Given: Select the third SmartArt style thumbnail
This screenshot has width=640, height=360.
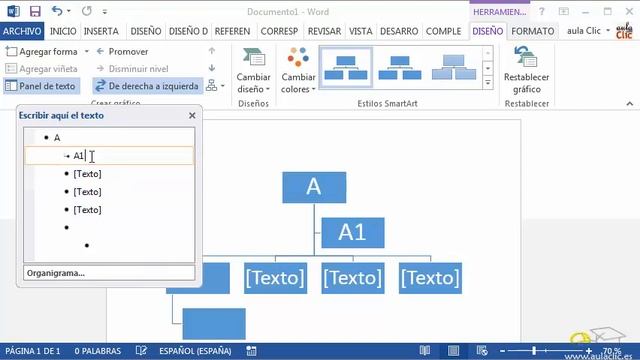Looking at the screenshot, I should click(454, 67).
